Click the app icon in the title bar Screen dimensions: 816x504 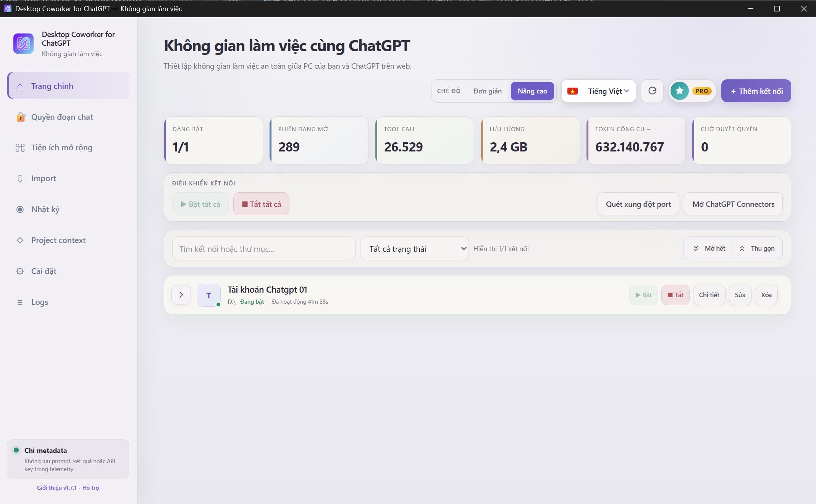point(8,8)
